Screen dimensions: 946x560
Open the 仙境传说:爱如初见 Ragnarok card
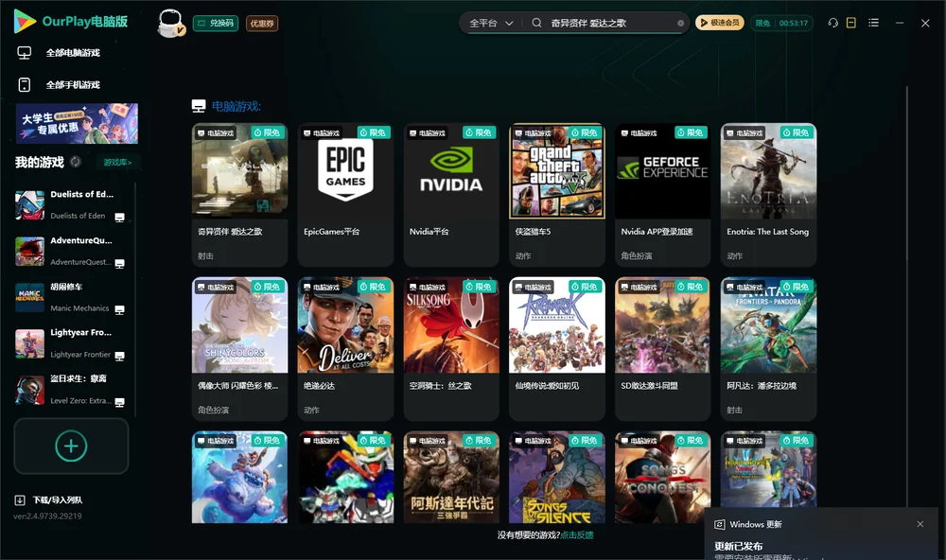557,349
